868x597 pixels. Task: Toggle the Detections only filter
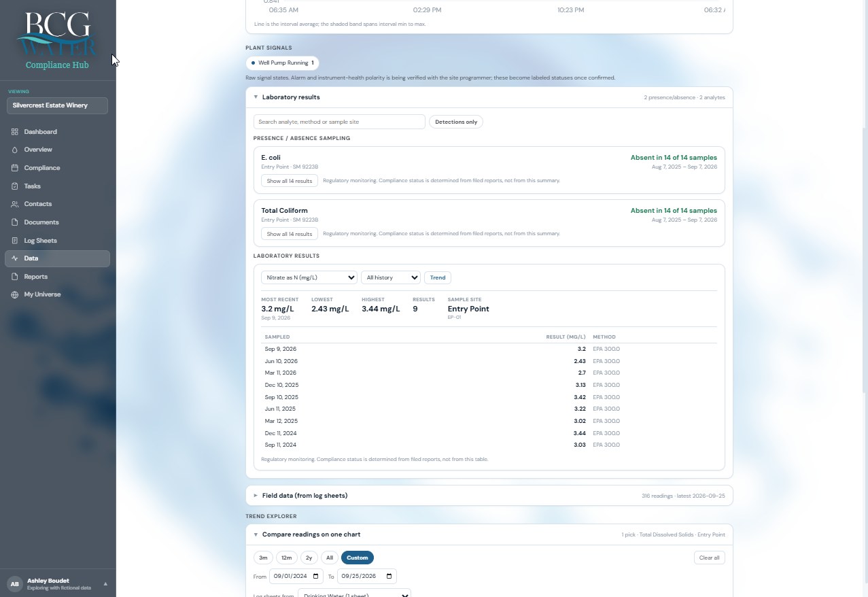pos(456,122)
